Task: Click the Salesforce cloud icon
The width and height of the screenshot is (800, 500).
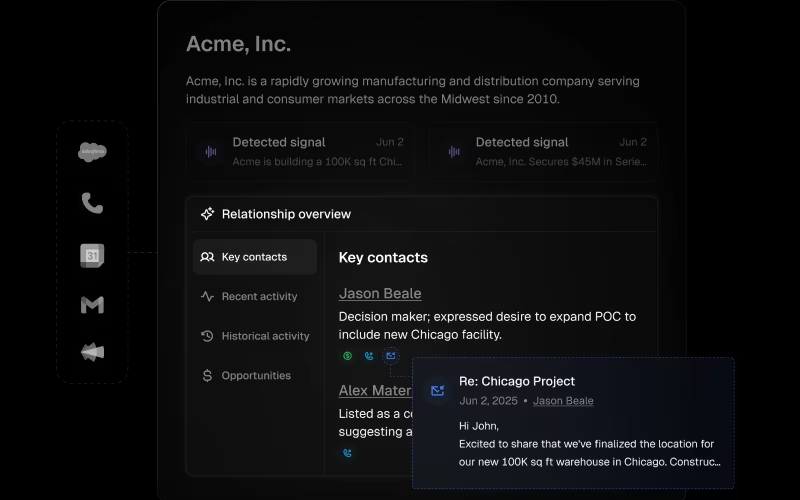Action: [92, 152]
